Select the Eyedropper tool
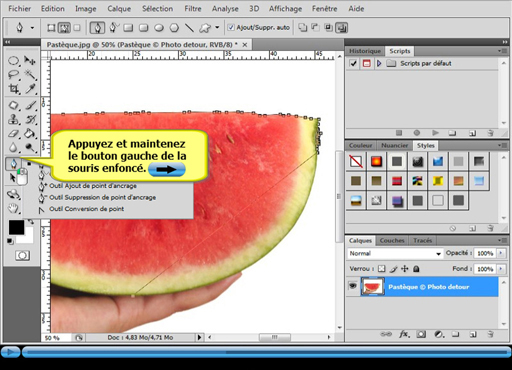 [30, 89]
